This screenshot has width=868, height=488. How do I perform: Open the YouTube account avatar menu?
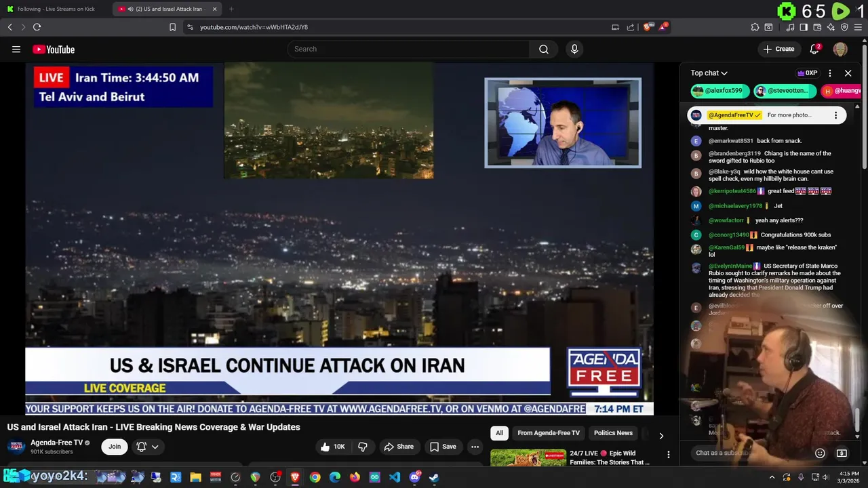click(840, 49)
